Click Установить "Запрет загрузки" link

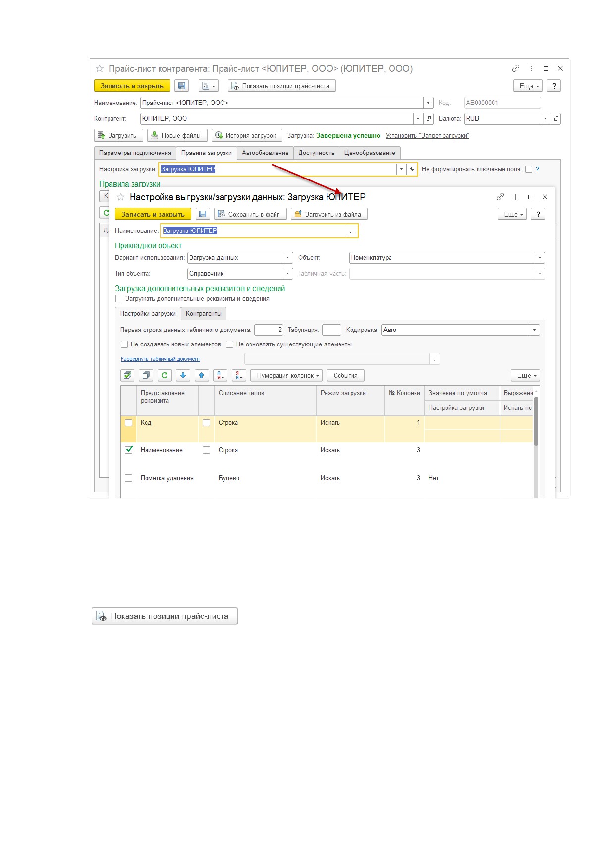tap(427, 136)
